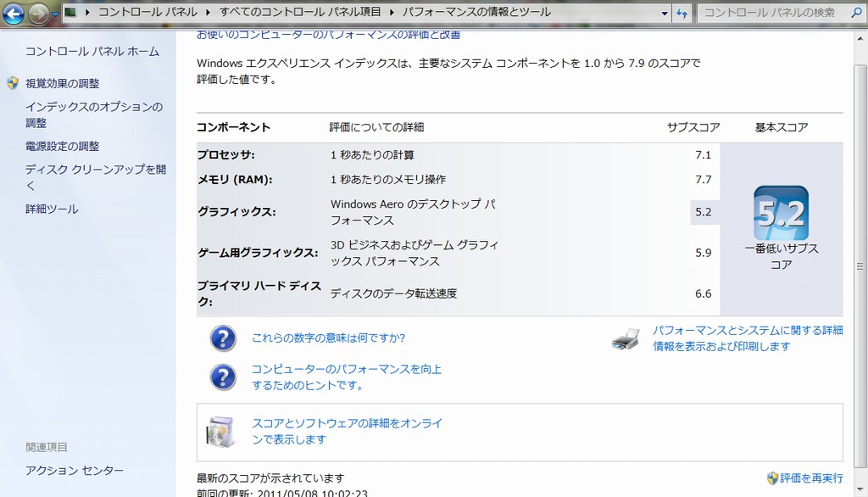This screenshot has height=497, width=868.
Task: Open コンピューターのパフォーマンスを向上するためのヒント link
Action: click(347, 377)
